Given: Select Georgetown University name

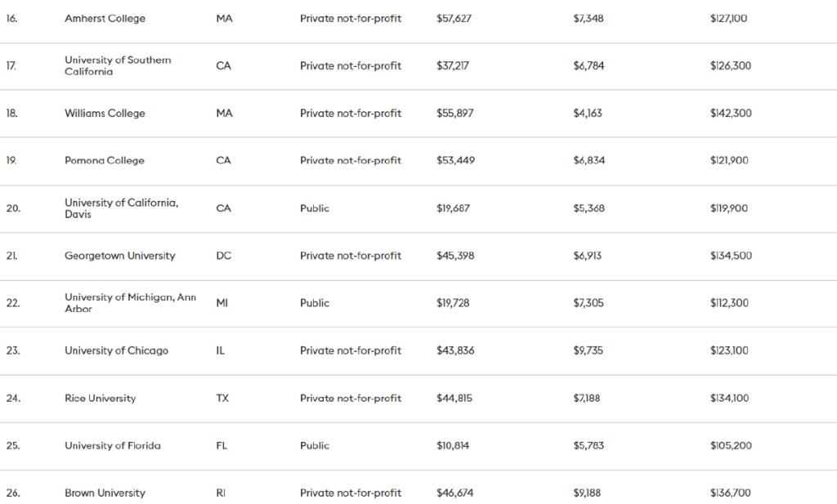Looking at the screenshot, I should pos(119,256).
